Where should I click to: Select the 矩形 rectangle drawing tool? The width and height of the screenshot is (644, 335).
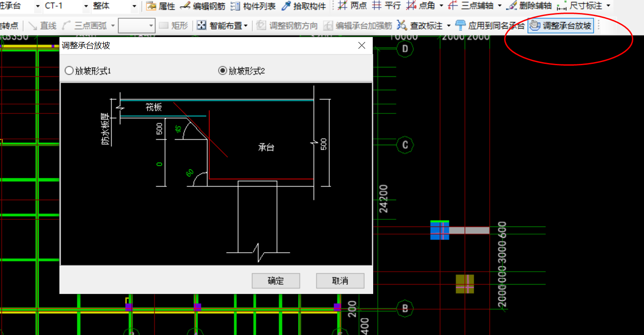click(x=173, y=25)
